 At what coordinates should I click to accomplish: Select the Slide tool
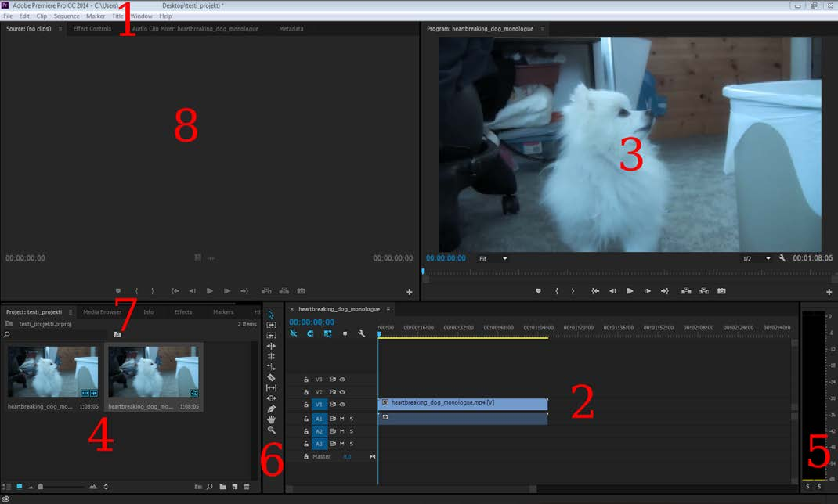(271, 398)
